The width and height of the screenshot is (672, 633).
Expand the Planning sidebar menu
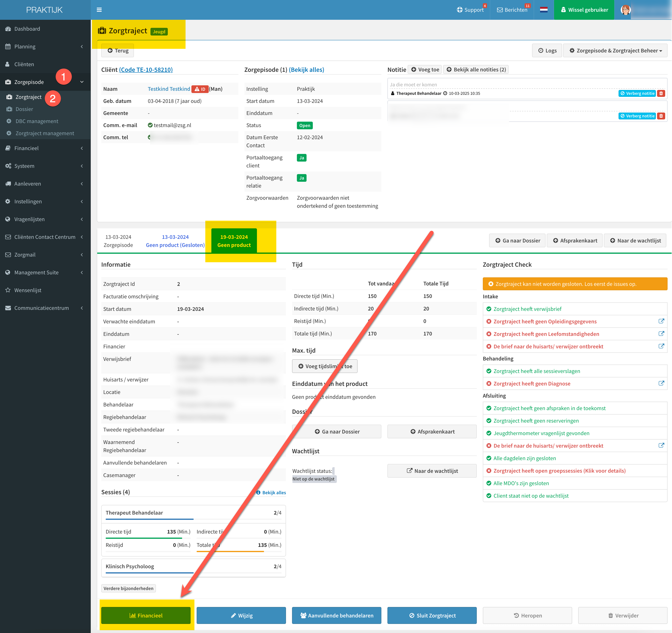click(x=45, y=46)
